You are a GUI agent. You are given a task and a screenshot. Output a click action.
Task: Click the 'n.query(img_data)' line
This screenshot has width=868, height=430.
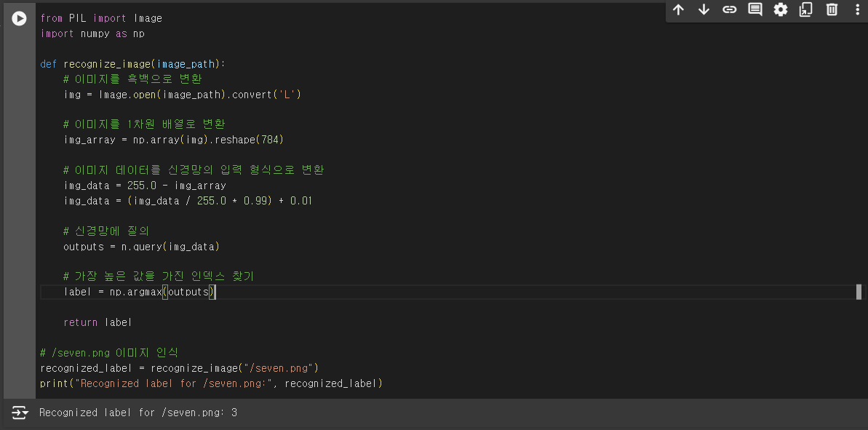[x=142, y=246]
